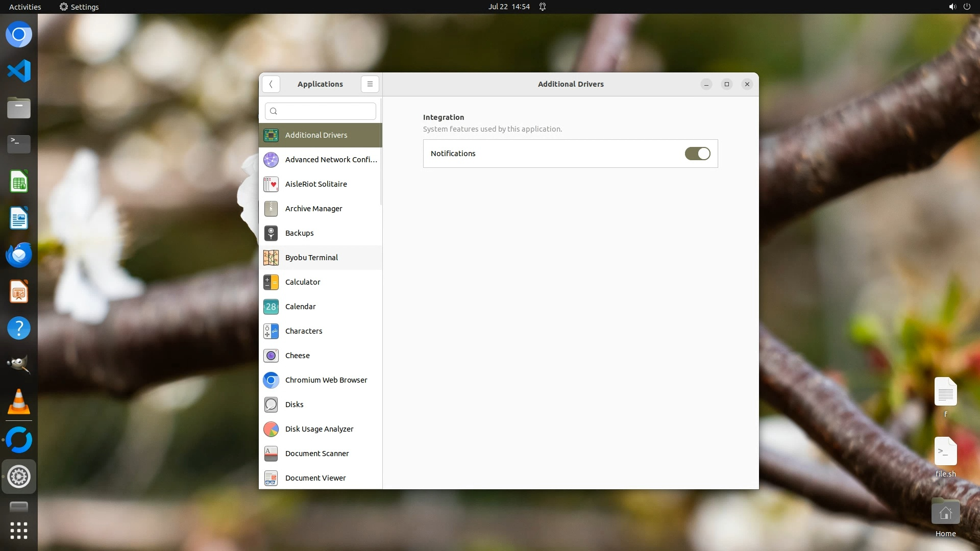This screenshot has width=980, height=551.
Task: Select the AisleRiot Solitaire icon
Action: [271, 184]
